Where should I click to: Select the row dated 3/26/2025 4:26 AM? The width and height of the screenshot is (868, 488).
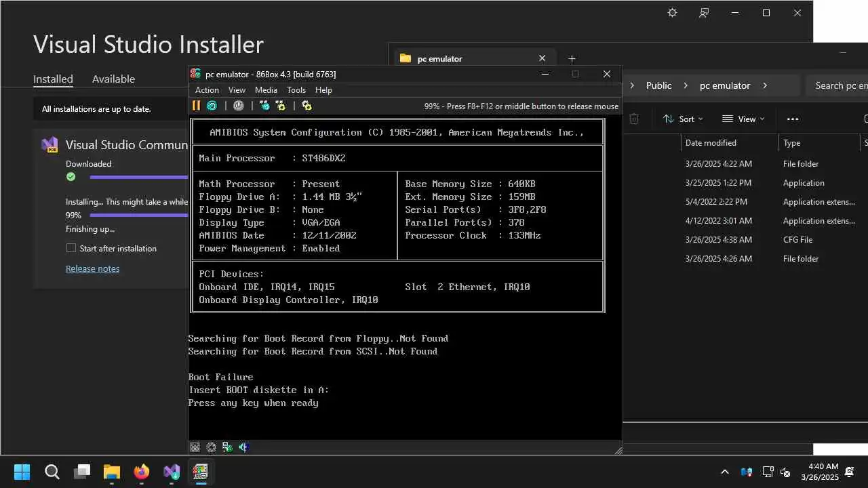click(745, 259)
